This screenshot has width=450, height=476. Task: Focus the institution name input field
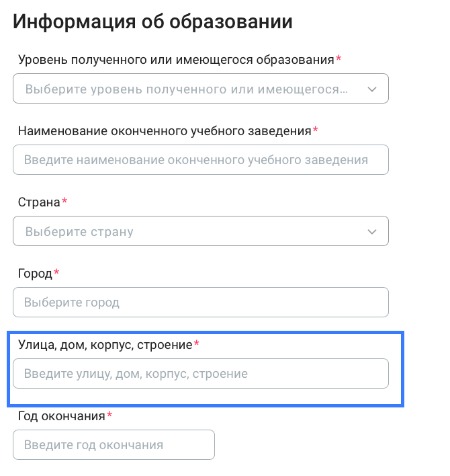point(200,160)
